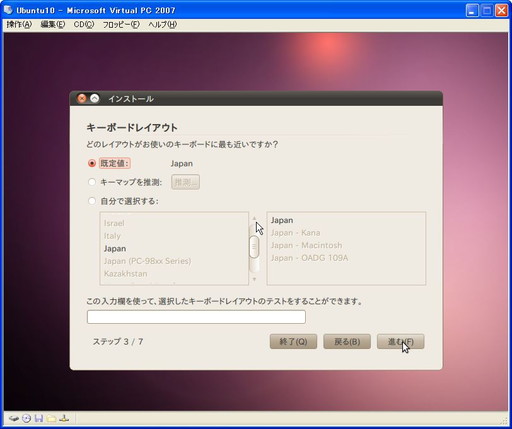The image size is (512, 429).
Task: Click the country list scroll up arrow
Action: [x=254, y=218]
